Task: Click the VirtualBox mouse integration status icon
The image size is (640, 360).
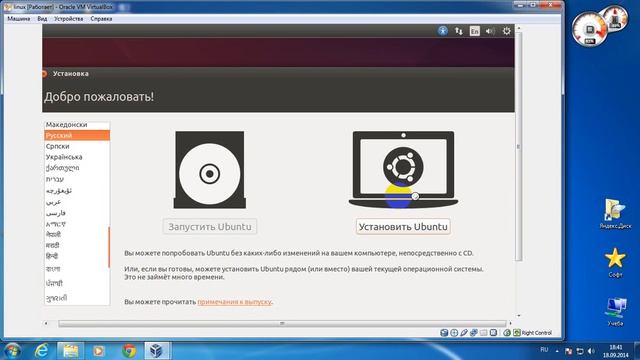Action: 507,333
